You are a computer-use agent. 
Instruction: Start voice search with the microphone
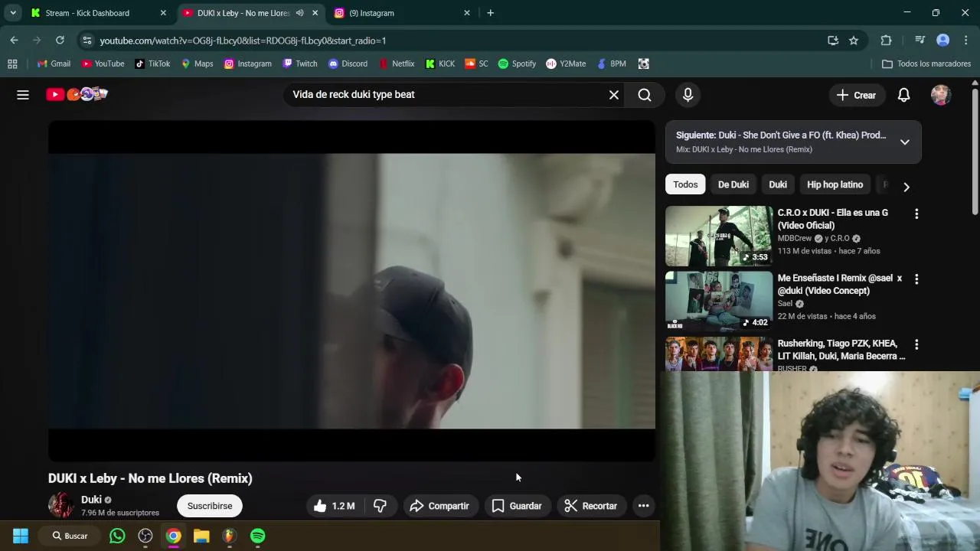(688, 95)
